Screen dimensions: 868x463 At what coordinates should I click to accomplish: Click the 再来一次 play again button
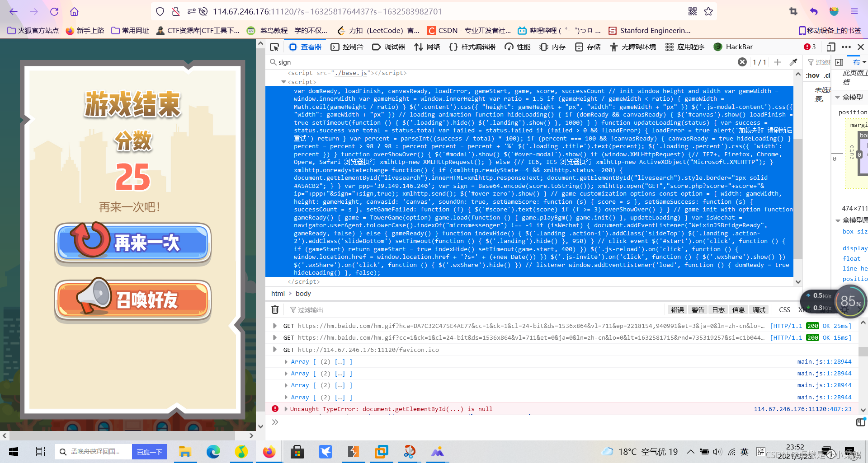133,242
